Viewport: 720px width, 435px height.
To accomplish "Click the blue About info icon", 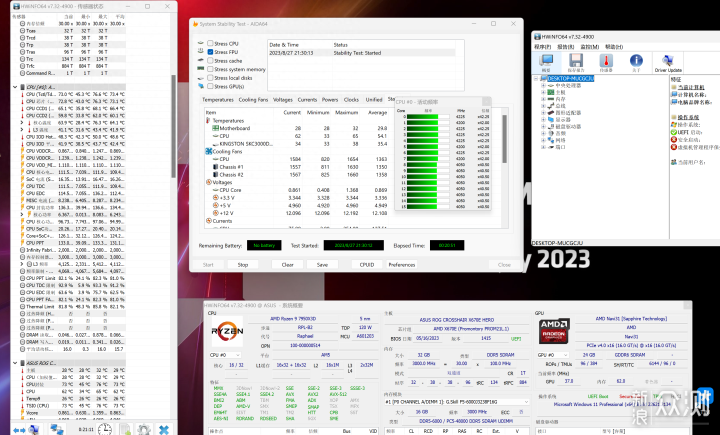I will [x=636, y=61].
